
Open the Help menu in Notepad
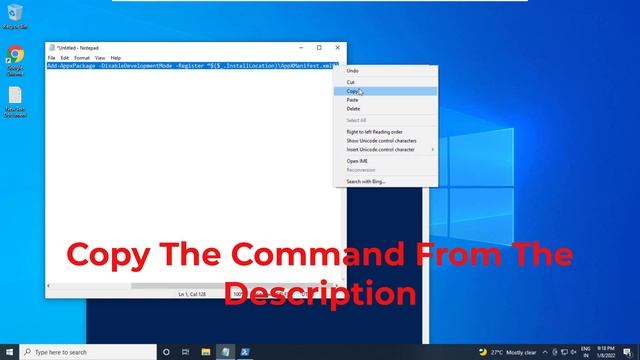click(x=116, y=58)
